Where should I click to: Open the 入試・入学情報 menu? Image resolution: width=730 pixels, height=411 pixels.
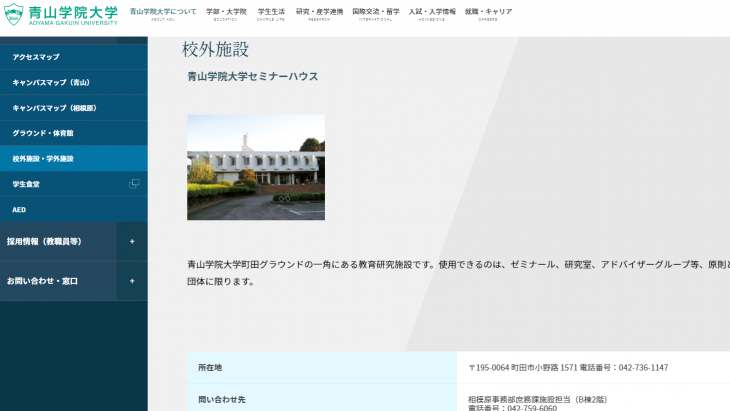[x=432, y=14]
